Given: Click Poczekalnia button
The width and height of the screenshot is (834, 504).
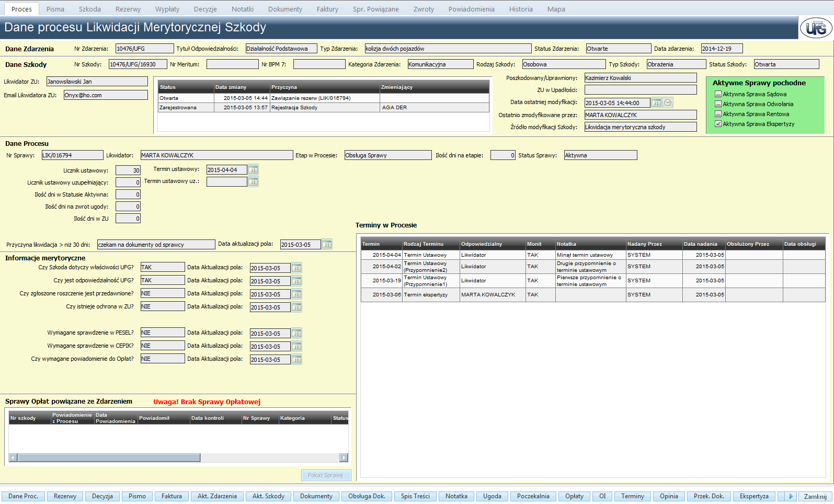Looking at the screenshot, I should point(533,496).
